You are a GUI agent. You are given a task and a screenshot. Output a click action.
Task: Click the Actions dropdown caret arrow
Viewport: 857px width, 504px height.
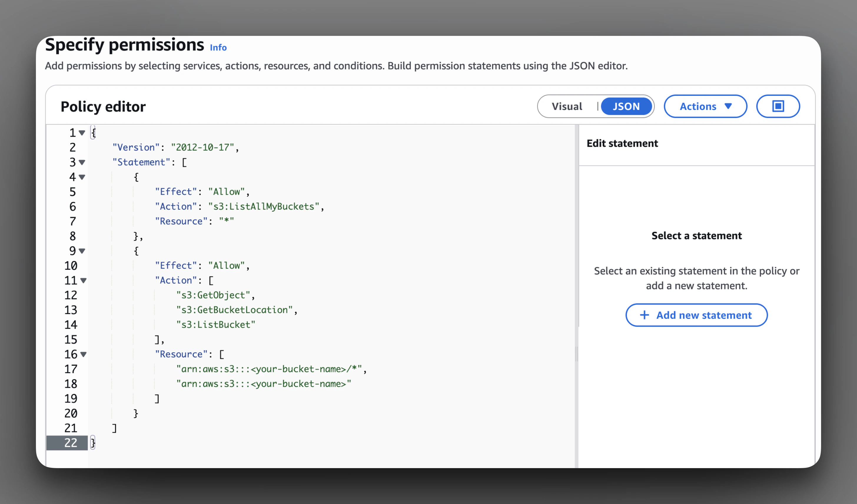[x=728, y=106]
